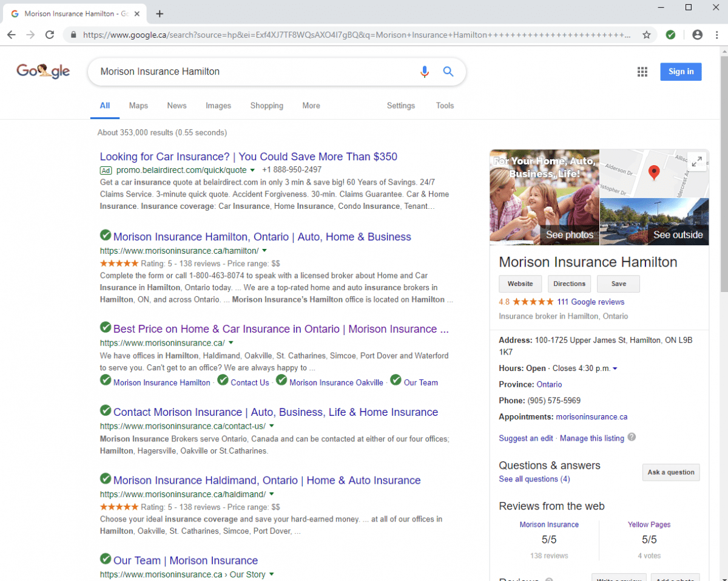This screenshot has width=728, height=581.
Task: Bookmark this page with the star icon
Action: (647, 35)
